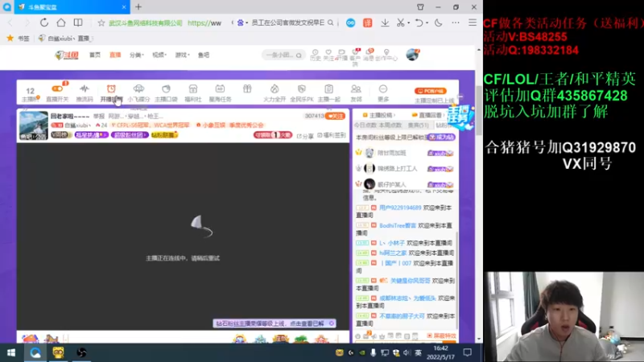This screenshot has width=644, height=362.
Task: Click the 举报 report link
Action: (99, 116)
